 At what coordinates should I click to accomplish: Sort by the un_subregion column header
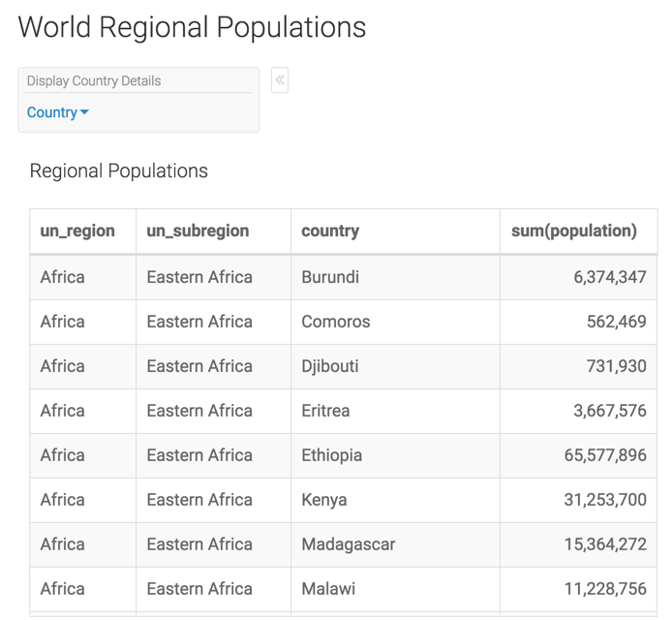[x=198, y=232]
